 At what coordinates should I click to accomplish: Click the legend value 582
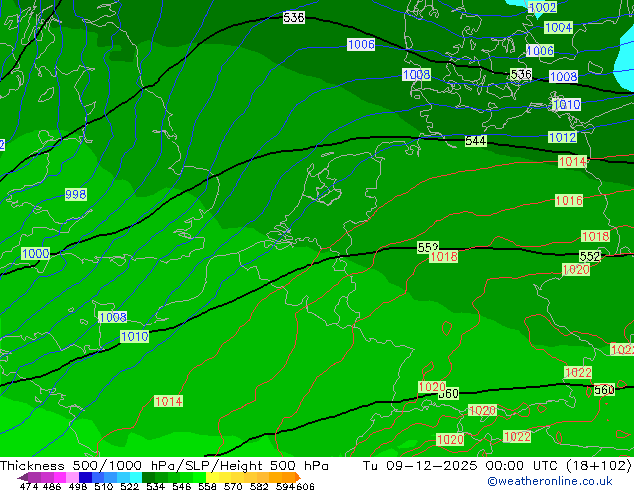[x=259, y=486]
